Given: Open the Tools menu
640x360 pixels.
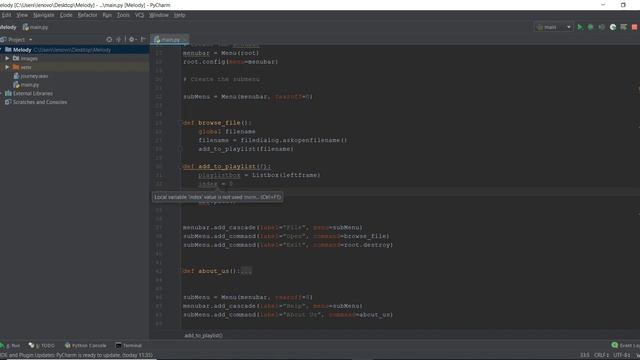Looking at the screenshot, I should pyautogui.click(x=123, y=15).
